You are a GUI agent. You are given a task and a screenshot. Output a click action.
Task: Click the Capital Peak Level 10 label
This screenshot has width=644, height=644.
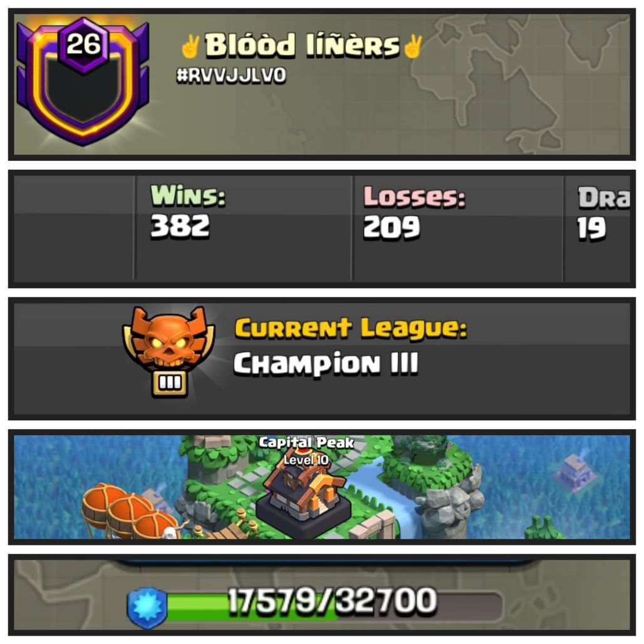coord(306,451)
